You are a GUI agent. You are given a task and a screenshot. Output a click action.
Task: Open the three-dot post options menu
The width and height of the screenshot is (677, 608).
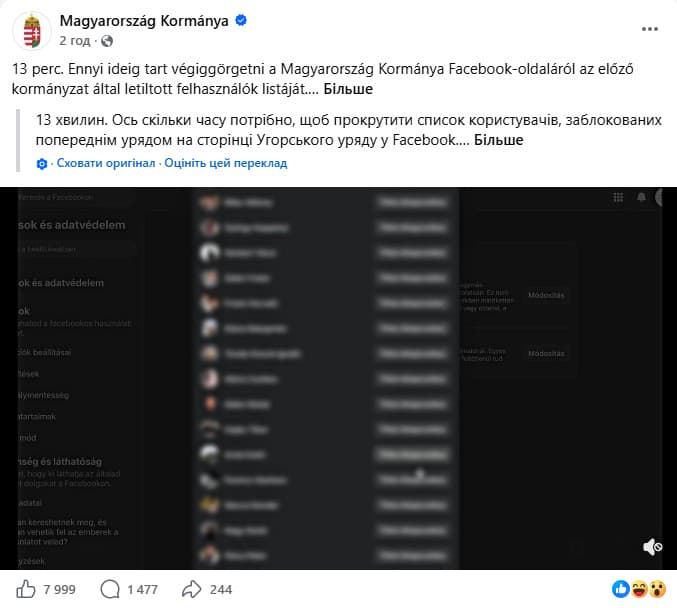tap(649, 29)
